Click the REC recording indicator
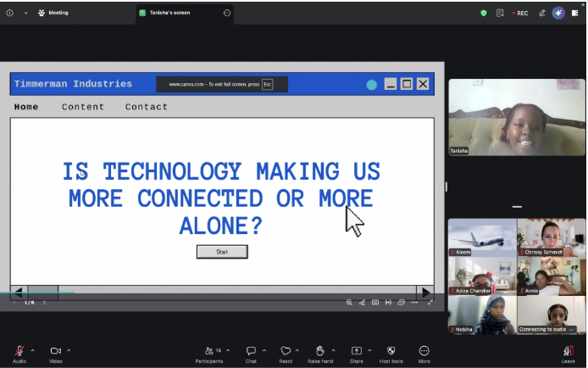The height and width of the screenshot is (368, 588). pos(520,13)
